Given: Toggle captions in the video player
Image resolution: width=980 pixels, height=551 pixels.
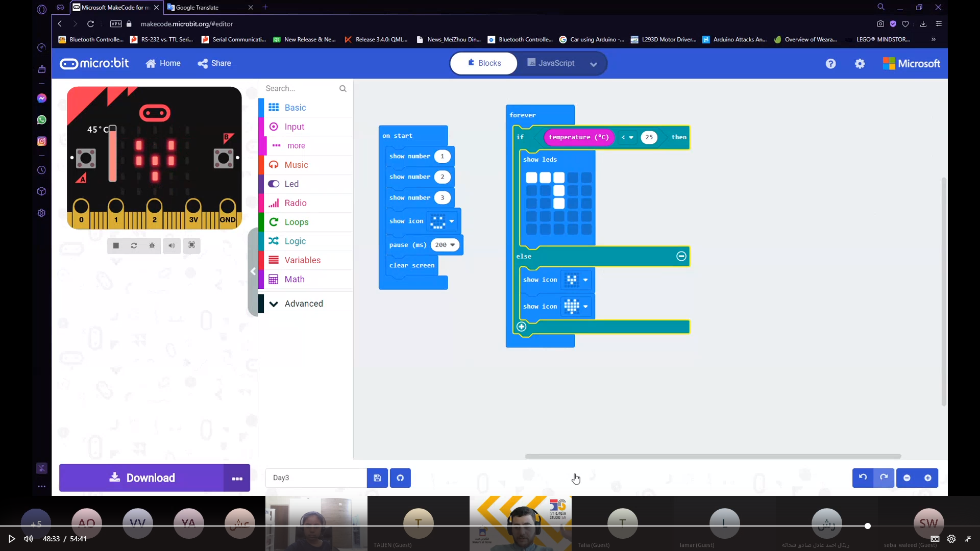Looking at the screenshot, I should 935,539.
